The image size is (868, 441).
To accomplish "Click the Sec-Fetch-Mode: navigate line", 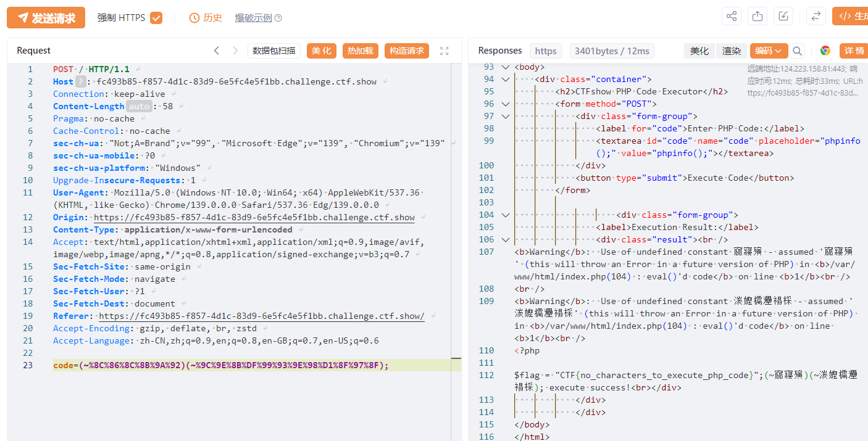I will coord(114,279).
